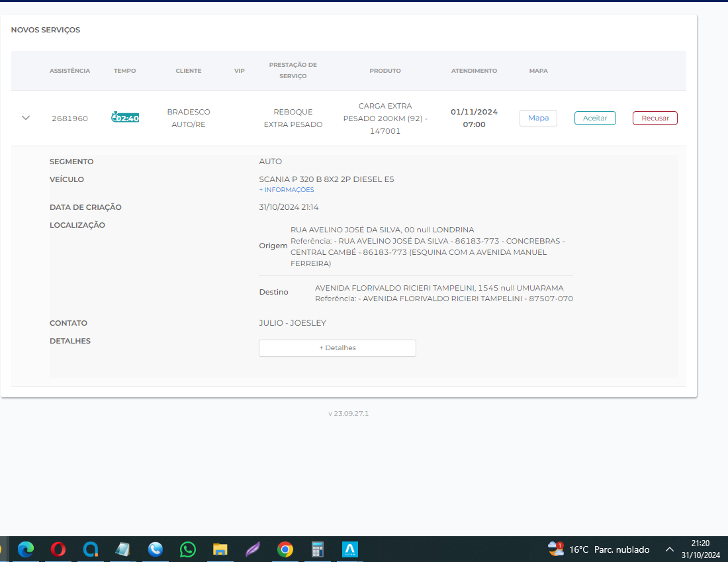Click the 02:40 countdown timer icon
This screenshot has height=562, width=728.
[x=125, y=118]
